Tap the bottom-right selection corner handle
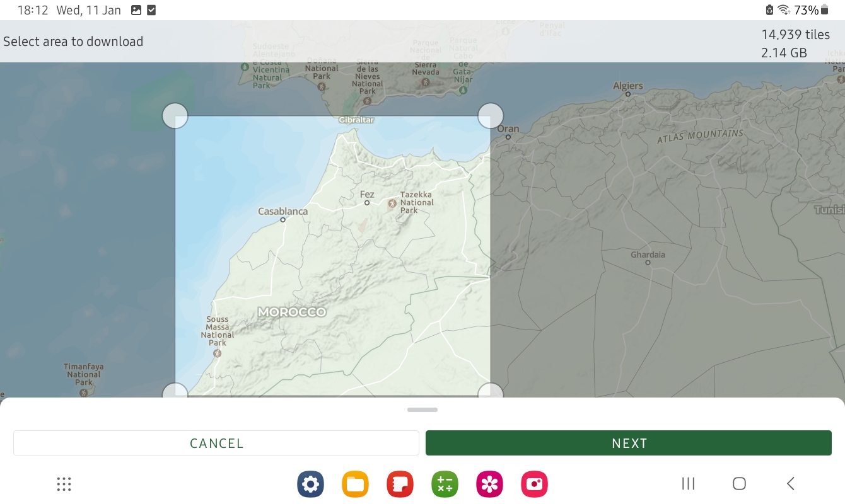The width and height of the screenshot is (845, 504). (x=491, y=392)
